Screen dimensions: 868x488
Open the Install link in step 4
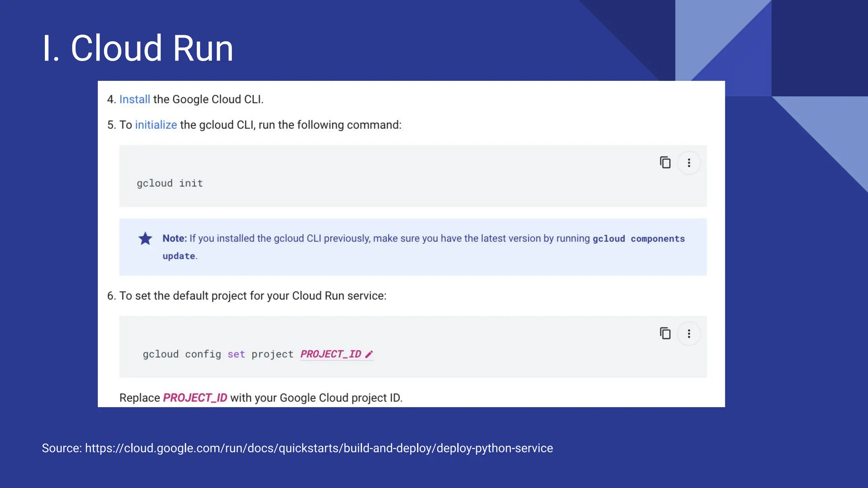(135, 99)
